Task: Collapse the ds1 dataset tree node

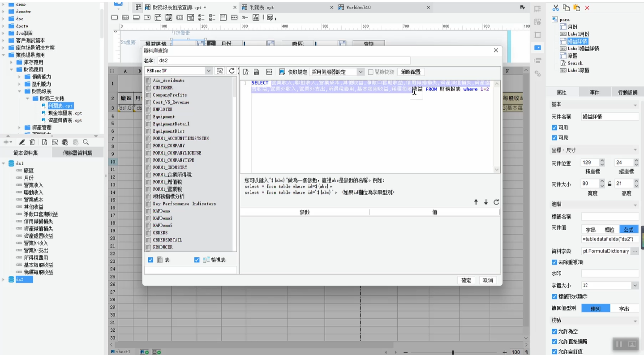Action: point(4,163)
